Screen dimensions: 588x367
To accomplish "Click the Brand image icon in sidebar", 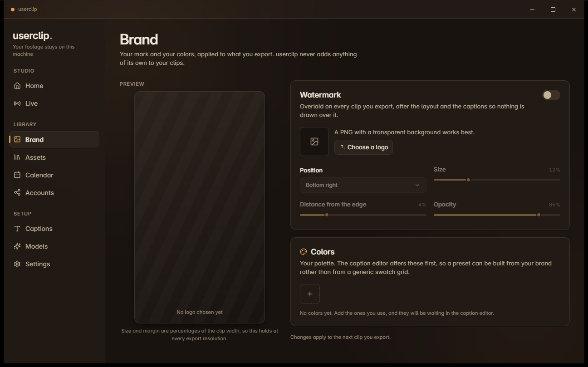I will point(17,140).
